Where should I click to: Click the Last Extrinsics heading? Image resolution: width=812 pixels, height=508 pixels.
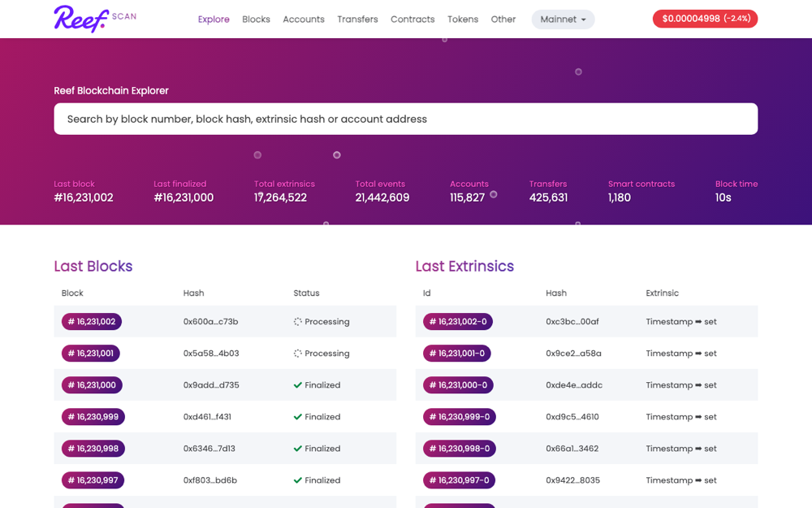point(464,266)
